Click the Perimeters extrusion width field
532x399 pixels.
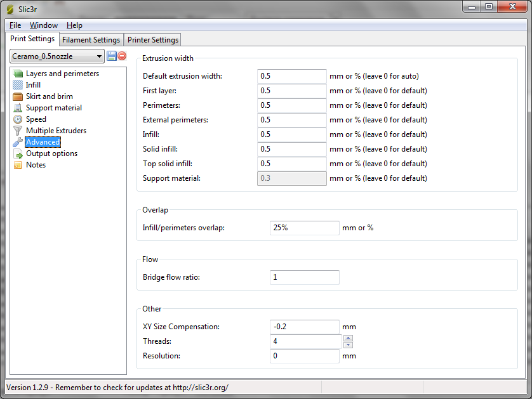click(x=292, y=105)
